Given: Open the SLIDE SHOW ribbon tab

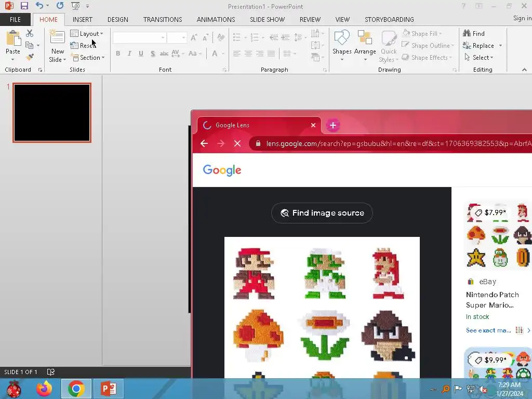Looking at the screenshot, I should (268, 19).
